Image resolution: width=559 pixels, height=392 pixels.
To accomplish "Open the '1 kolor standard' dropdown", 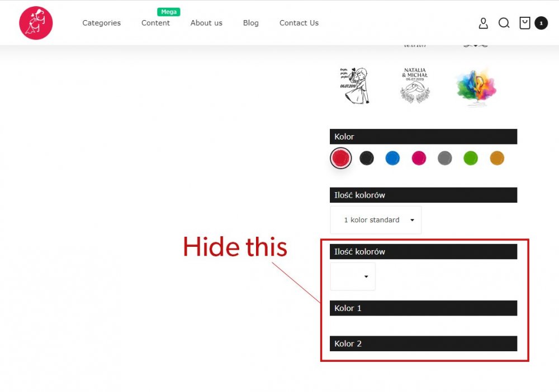I will (376, 219).
